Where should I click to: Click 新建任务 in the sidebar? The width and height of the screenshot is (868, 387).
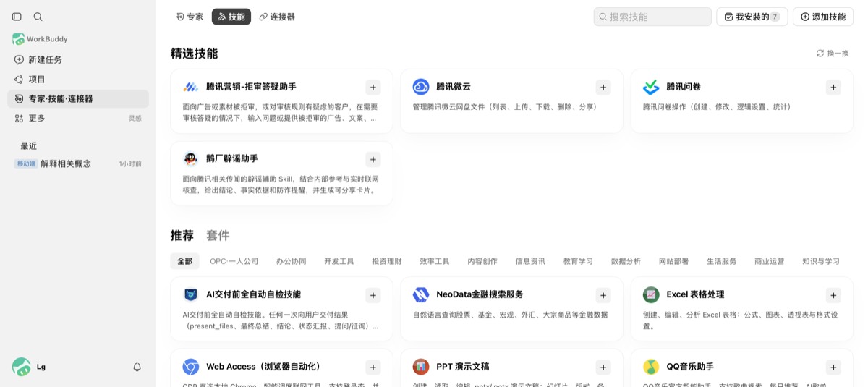(78, 60)
